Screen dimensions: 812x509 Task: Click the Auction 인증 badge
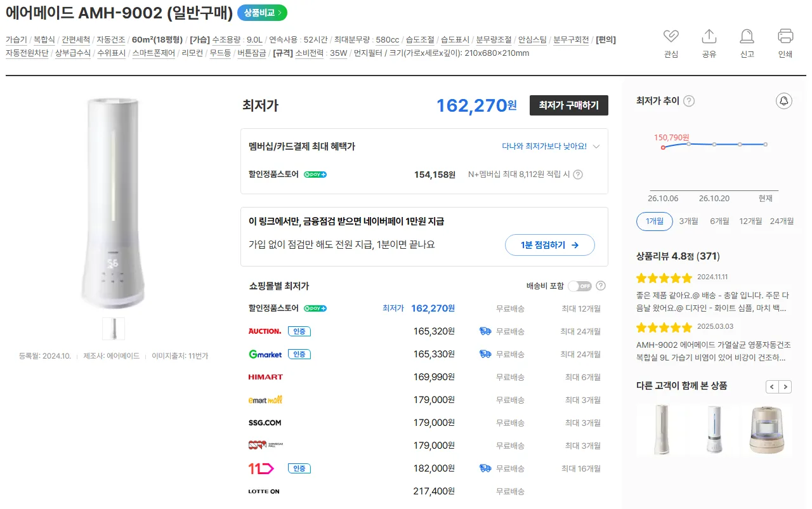point(299,331)
